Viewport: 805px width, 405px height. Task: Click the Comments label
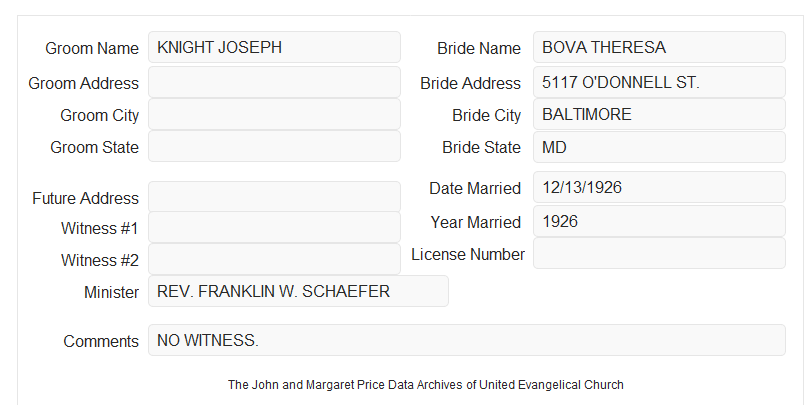[x=101, y=341]
